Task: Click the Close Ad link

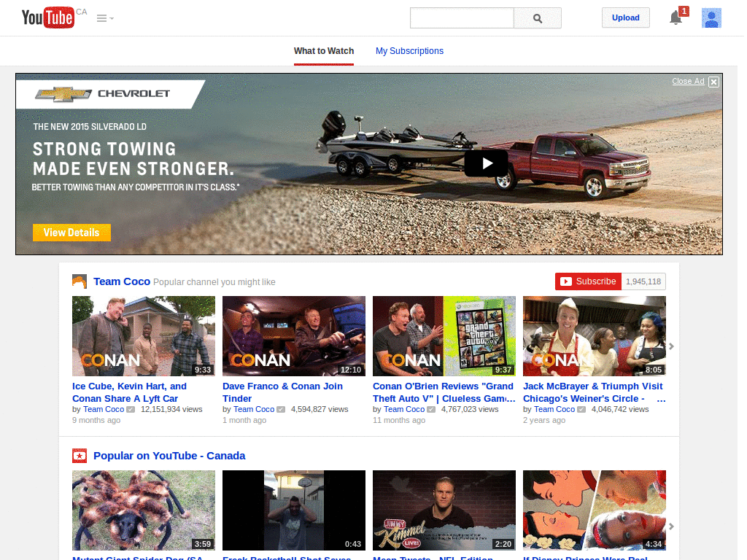Action: coord(687,82)
